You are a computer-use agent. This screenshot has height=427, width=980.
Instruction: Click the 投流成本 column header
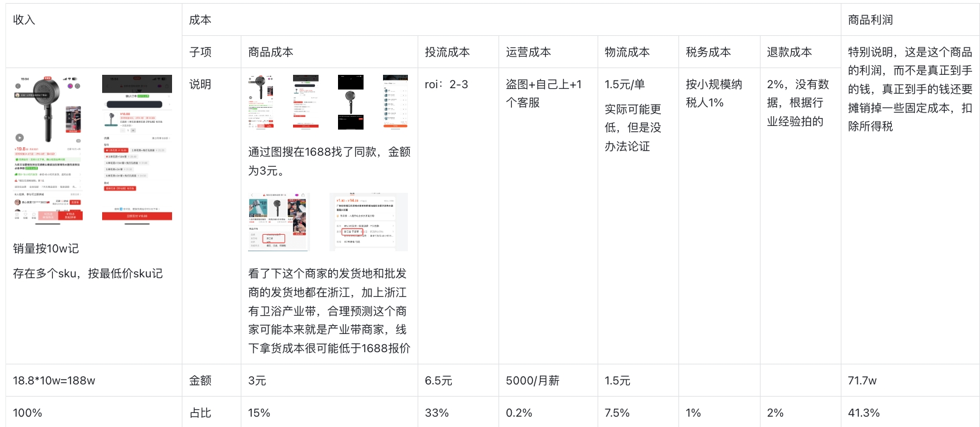pyautogui.click(x=447, y=52)
